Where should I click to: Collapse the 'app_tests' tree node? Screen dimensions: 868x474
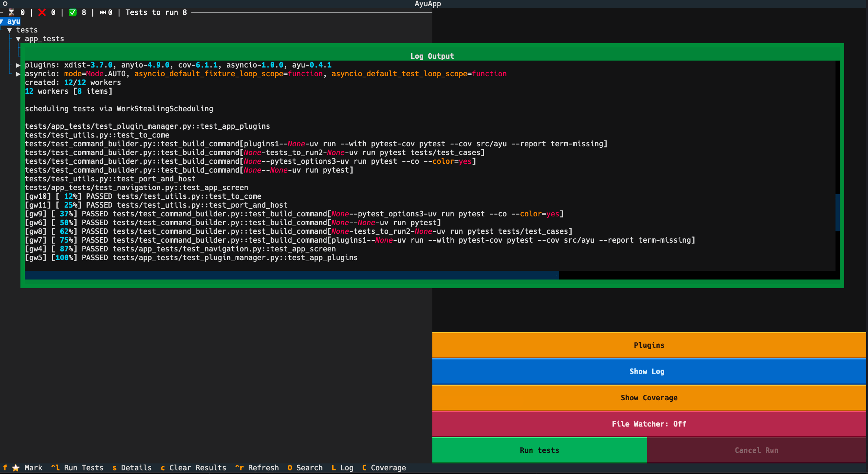(18, 39)
